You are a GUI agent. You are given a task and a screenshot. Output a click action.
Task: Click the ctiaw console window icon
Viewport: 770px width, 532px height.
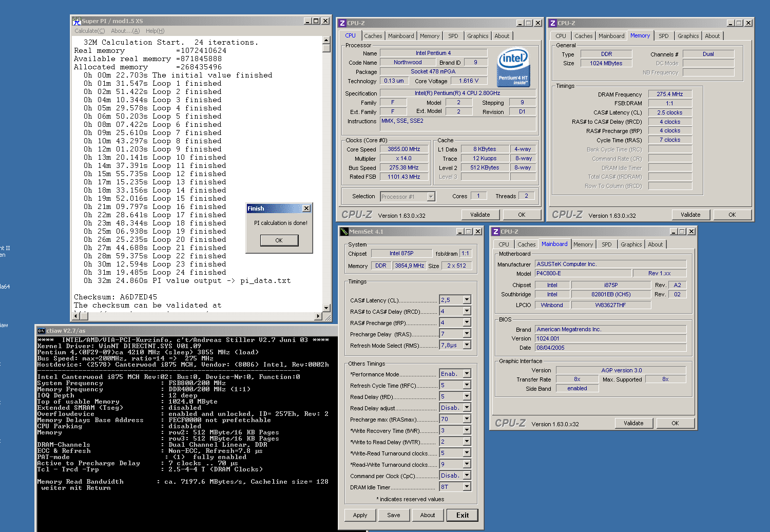tap(41, 331)
